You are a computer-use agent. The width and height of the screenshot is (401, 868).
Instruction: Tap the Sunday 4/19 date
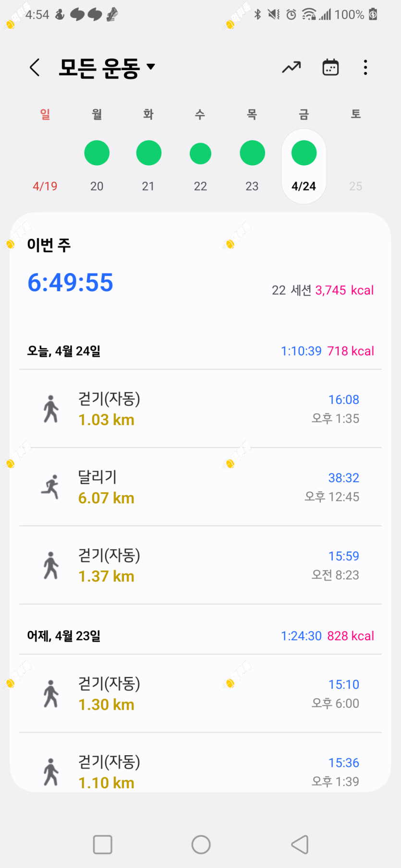(x=45, y=186)
